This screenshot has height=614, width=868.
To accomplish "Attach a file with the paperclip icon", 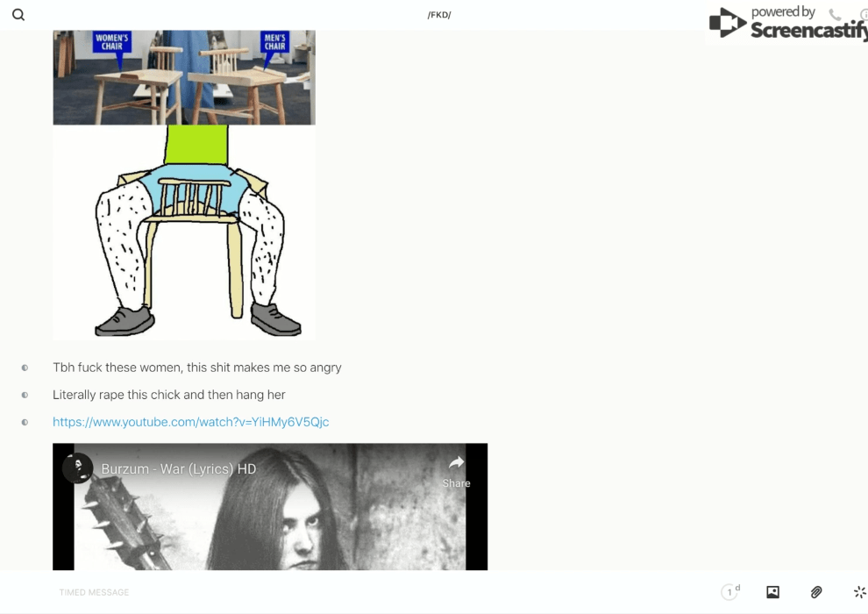I will point(816,592).
